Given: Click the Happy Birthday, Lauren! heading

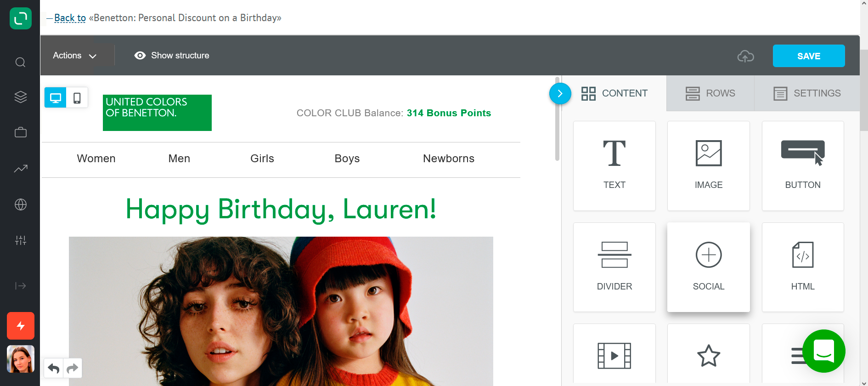Looking at the screenshot, I should click(281, 209).
